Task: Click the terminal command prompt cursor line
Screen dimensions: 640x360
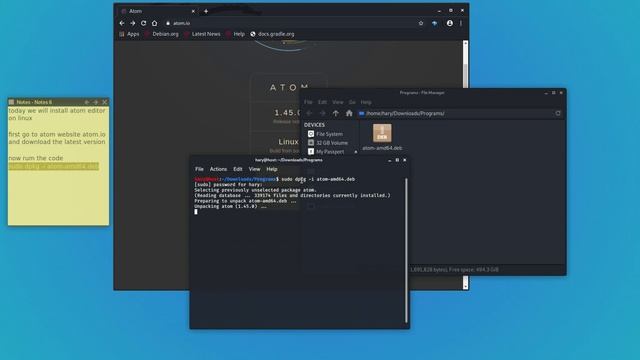Action: click(x=196, y=212)
